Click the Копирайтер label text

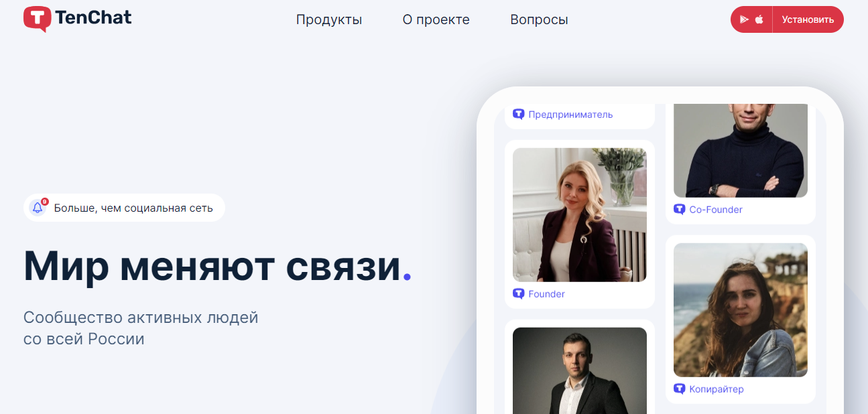pos(717,389)
